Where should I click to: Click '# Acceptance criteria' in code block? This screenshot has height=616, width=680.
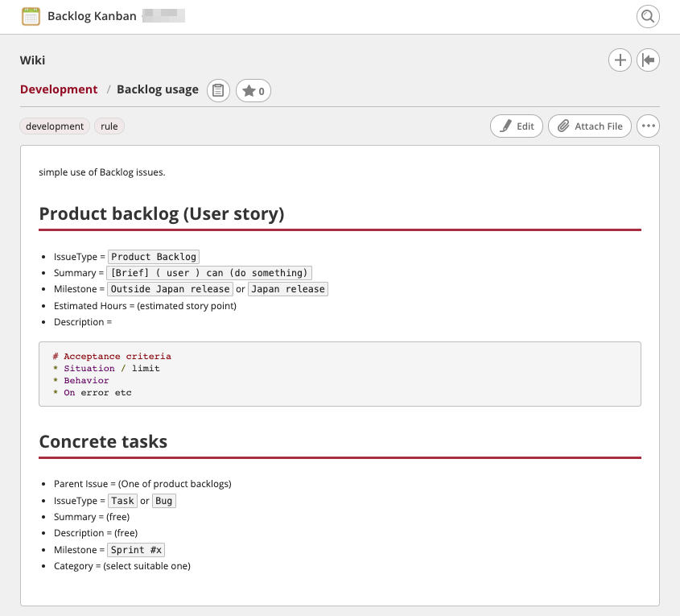[112, 356]
